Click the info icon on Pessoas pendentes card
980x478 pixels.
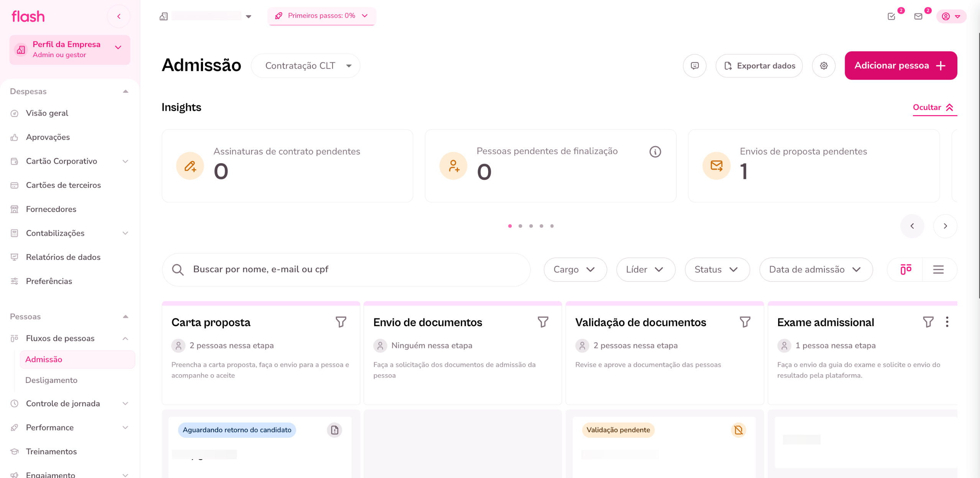655,152
